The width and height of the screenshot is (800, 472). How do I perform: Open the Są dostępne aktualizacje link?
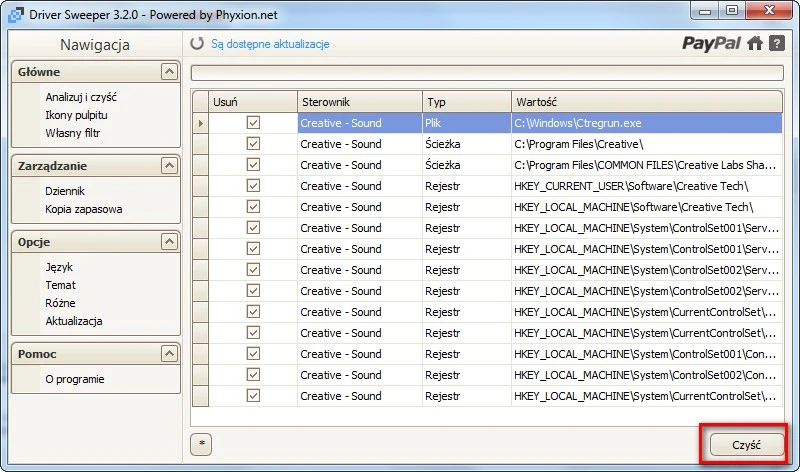(269, 44)
